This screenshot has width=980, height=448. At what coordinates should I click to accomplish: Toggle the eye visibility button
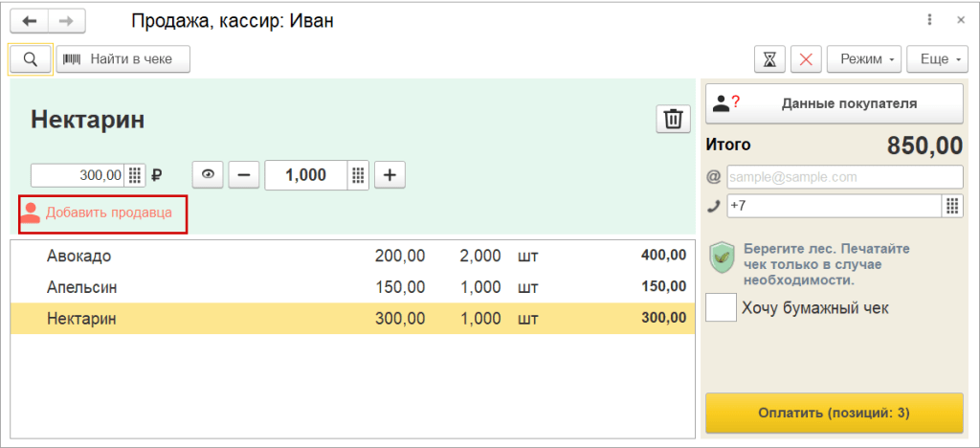pyautogui.click(x=208, y=175)
